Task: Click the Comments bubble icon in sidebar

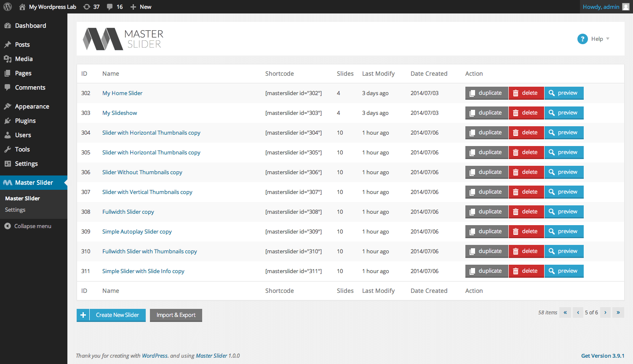Action: coord(8,88)
